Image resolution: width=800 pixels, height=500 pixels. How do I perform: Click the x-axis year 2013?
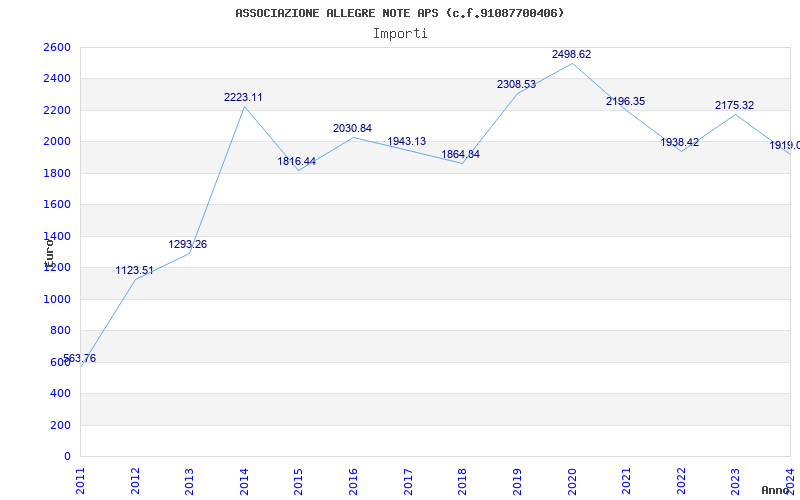pyautogui.click(x=189, y=481)
